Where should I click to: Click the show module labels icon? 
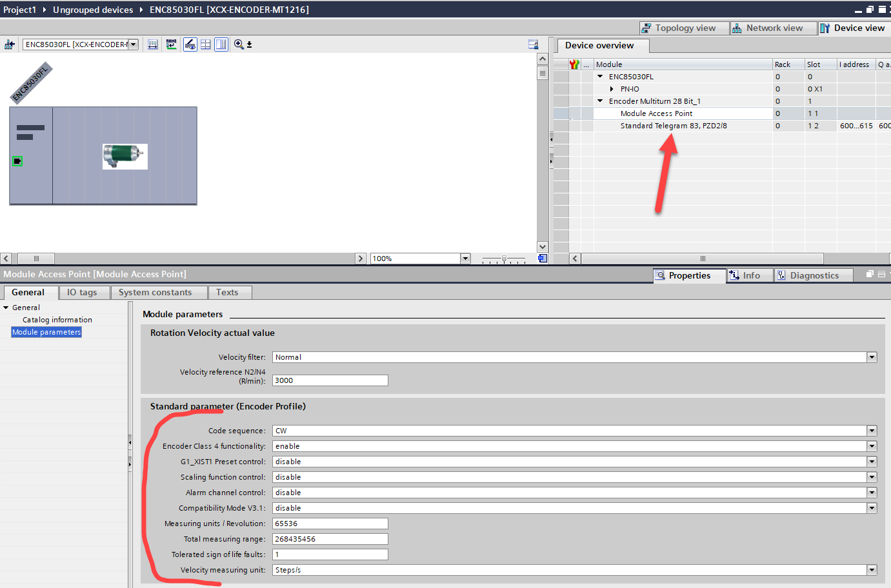pos(190,44)
